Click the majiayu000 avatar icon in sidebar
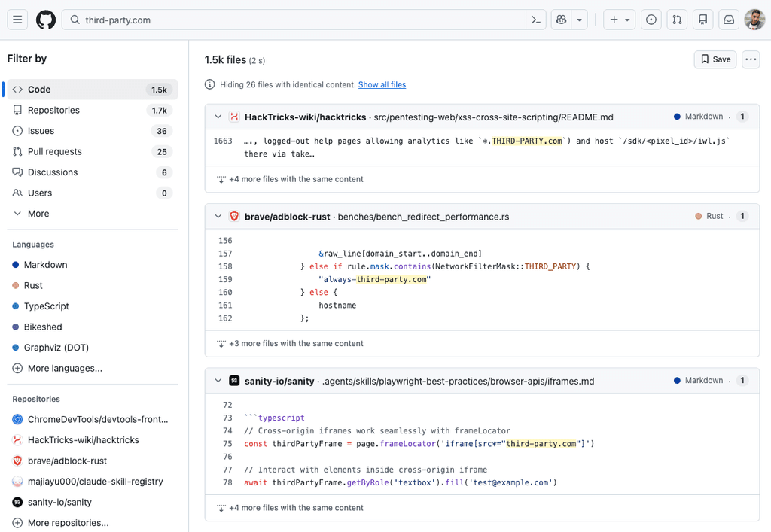 (18, 482)
